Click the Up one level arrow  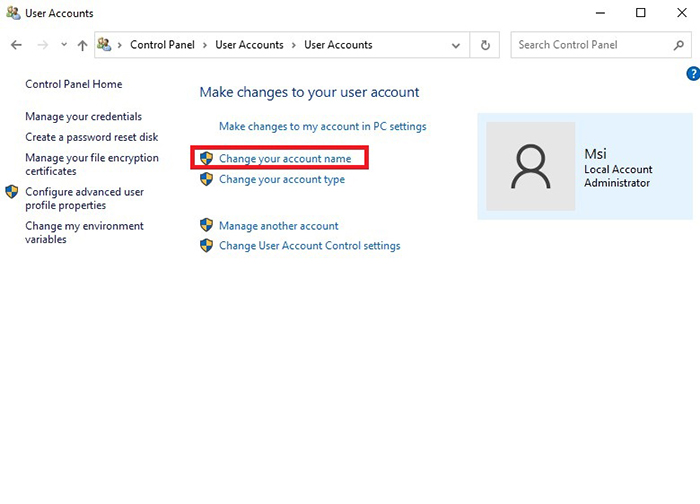pos(82,45)
